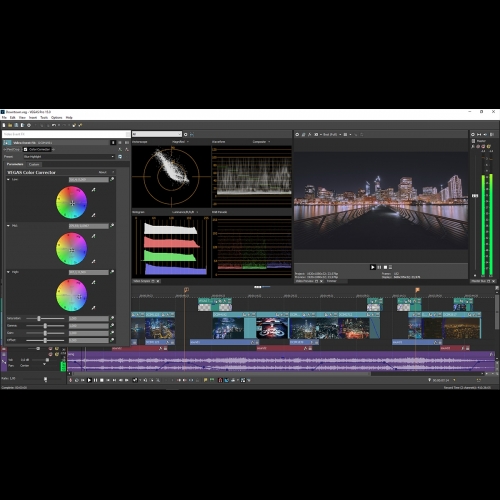Click inside the Low color wheel
The height and width of the screenshot is (500, 500).
72,203
